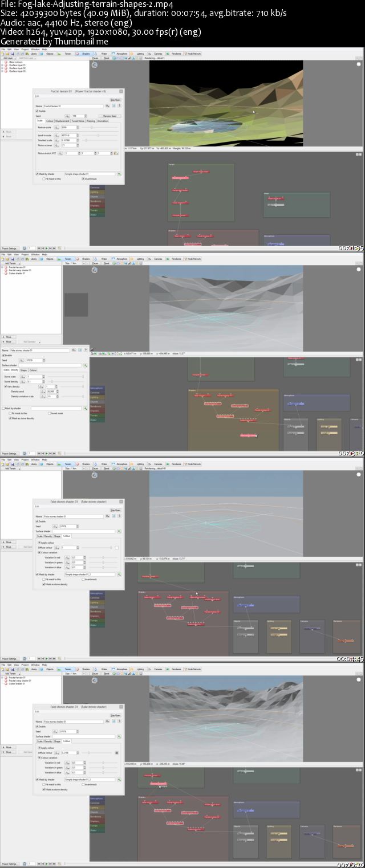Click green add-shader icon beside Mask by shader, 01:35 frame
This screenshot has height=868, width=365.
119,174
